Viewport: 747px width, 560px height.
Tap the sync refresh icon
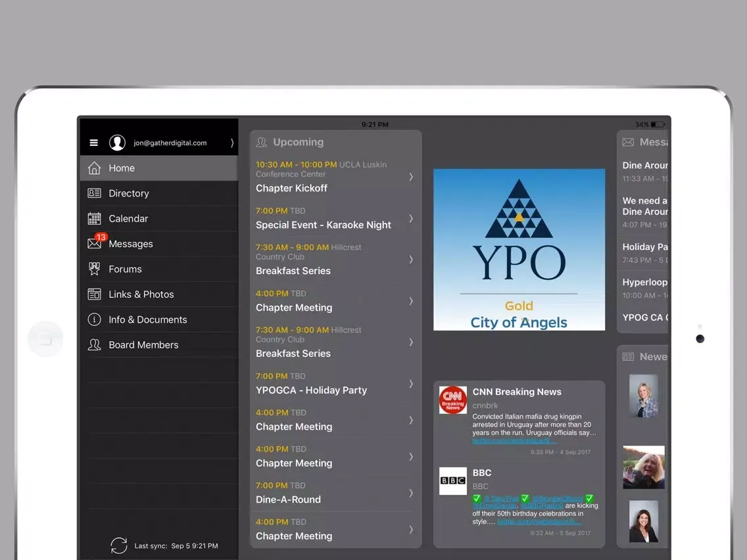coord(119,546)
